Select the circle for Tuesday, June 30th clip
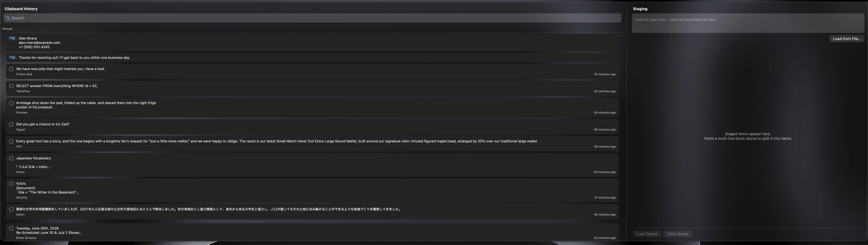Screen dimensions: 868x245 [x=11, y=228]
